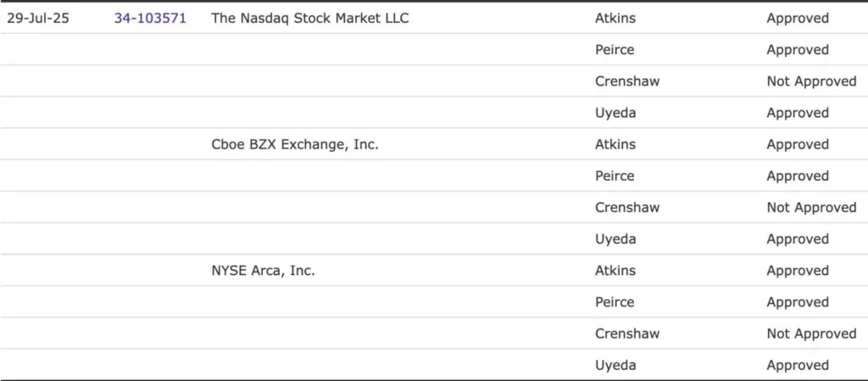Image resolution: width=868 pixels, height=381 pixels.
Task: Select Atkins's Approved vote for NYSE Arca
Action: [x=798, y=271]
